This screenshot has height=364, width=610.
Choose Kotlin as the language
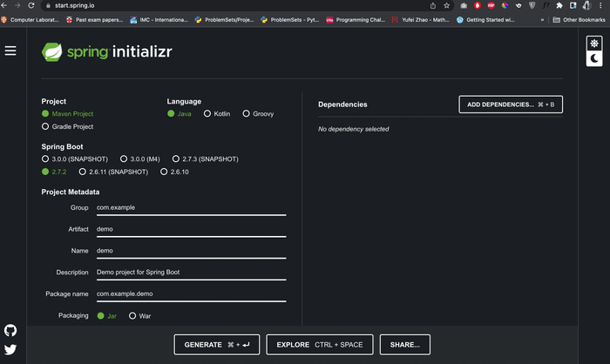tap(217, 113)
